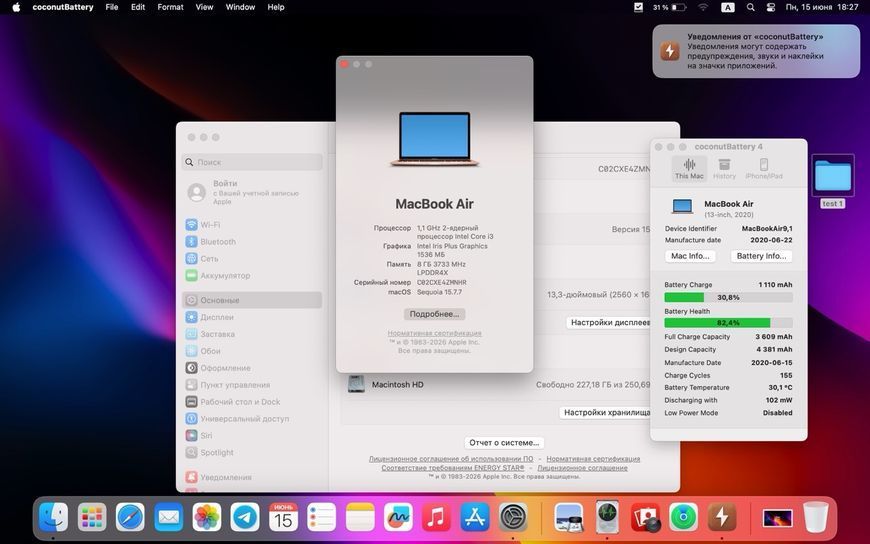Open the App Store in the Dock
This screenshot has height=544, width=870.
pyautogui.click(x=475, y=517)
